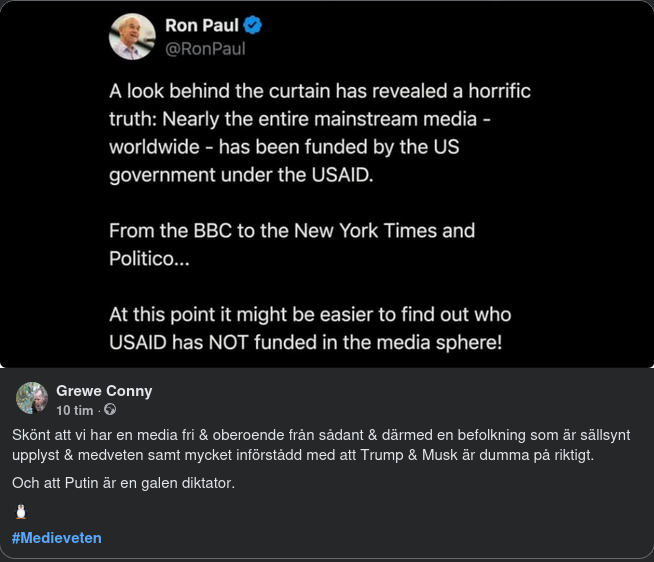Click the tweet line starting "A look behind"
The width and height of the screenshot is (654, 562).
point(320,91)
